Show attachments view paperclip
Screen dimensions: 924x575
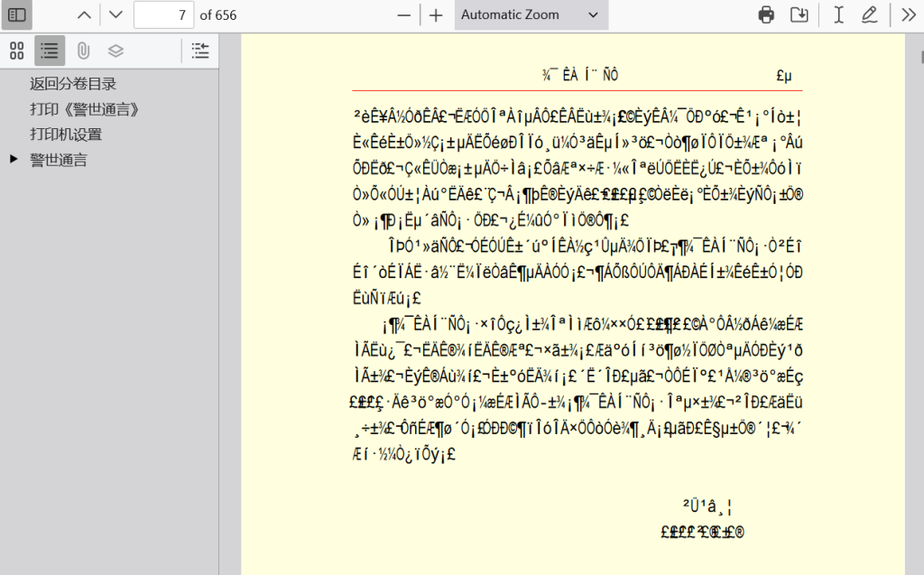(x=83, y=51)
